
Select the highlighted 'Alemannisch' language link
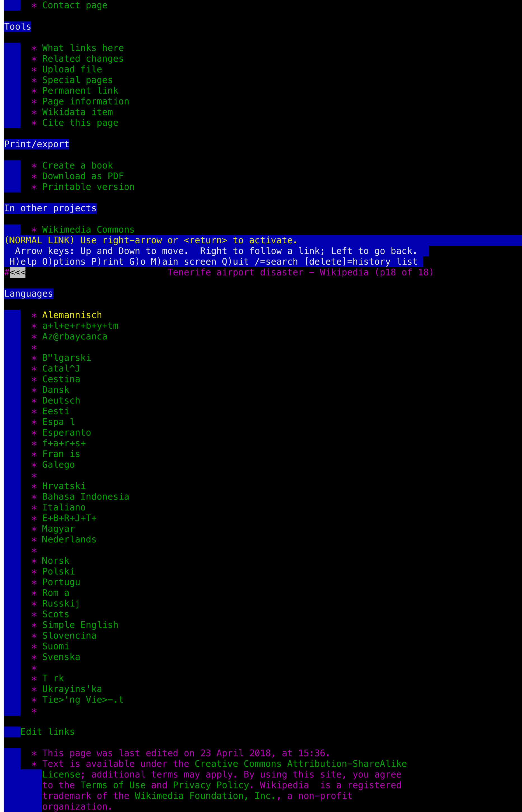coord(72,315)
